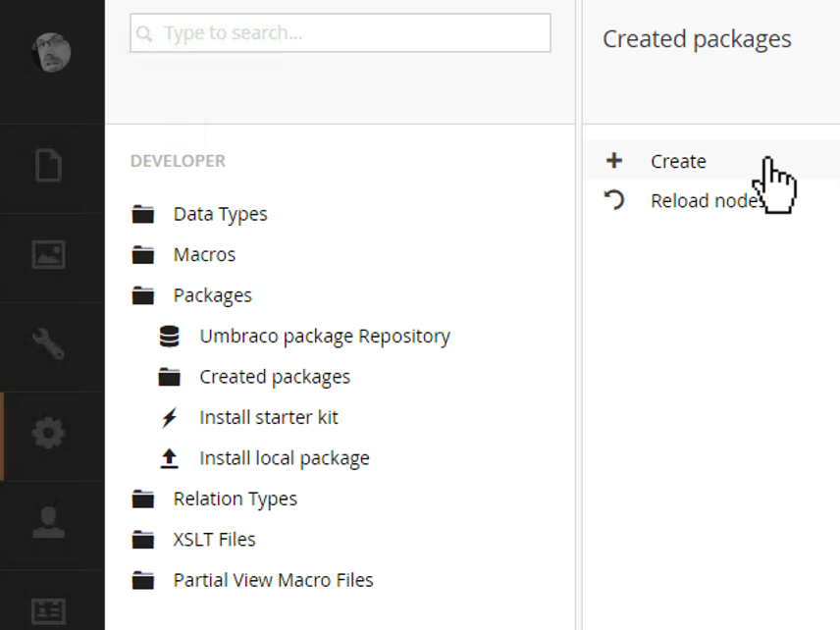Click the user avatar picture
This screenshot has height=630, width=840.
[x=50, y=52]
